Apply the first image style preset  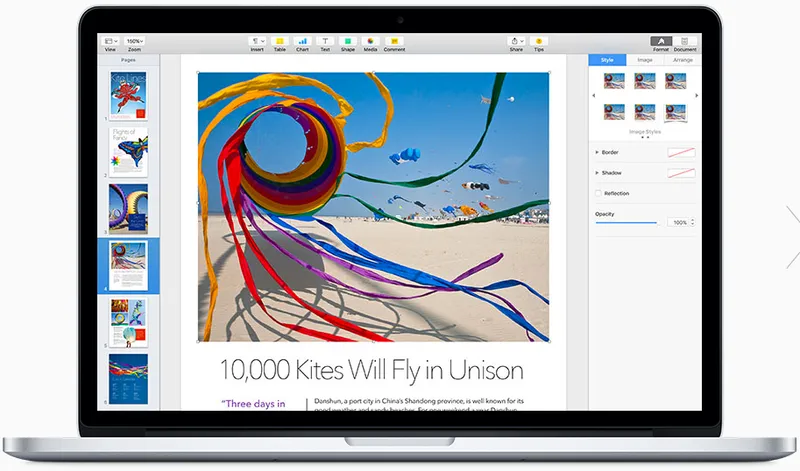(614, 81)
